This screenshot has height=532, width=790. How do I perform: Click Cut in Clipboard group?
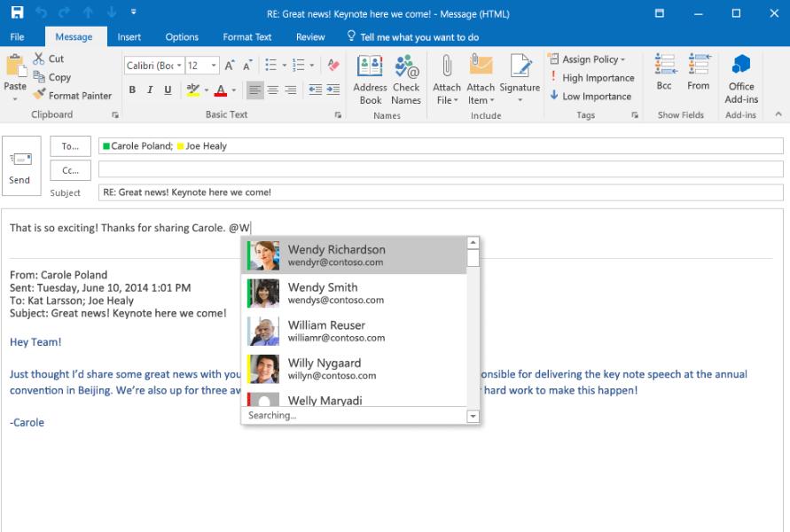(49, 59)
